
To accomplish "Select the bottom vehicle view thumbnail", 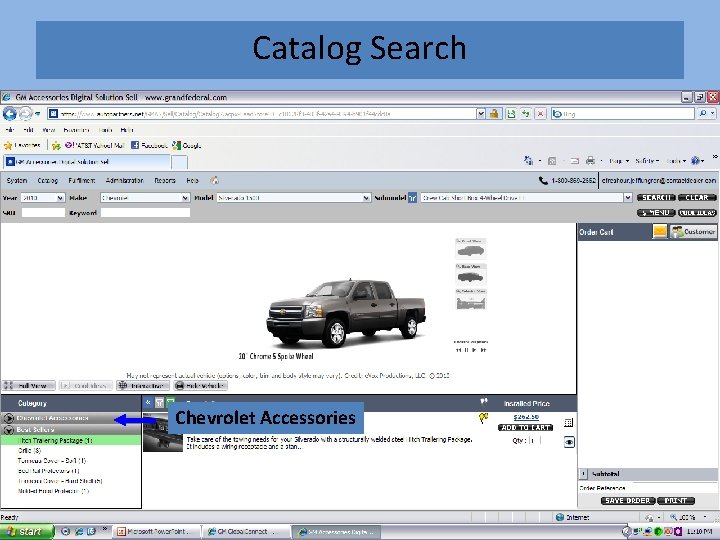I will pos(471,299).
